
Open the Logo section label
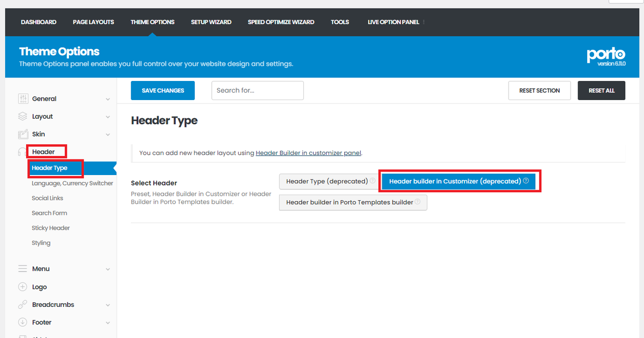(x=39, y=287)
